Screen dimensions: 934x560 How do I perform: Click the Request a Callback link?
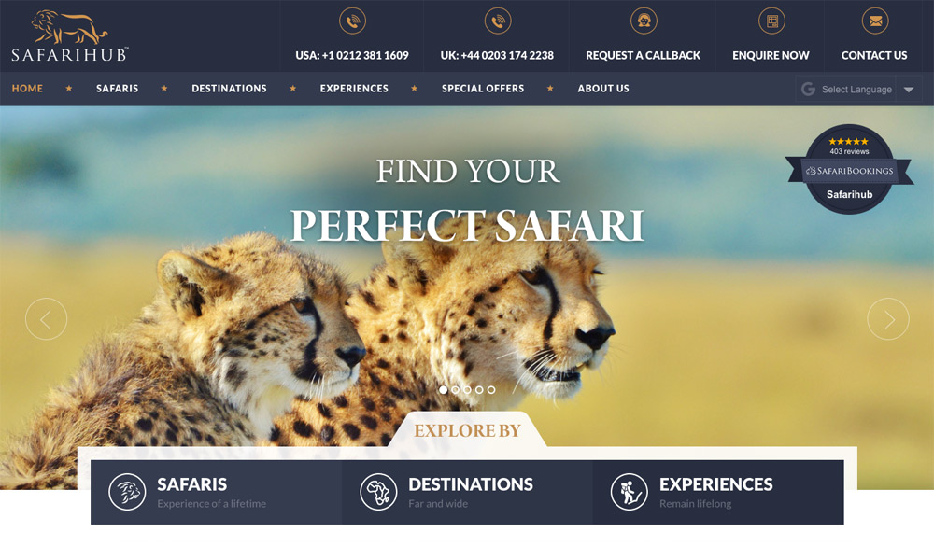pos(643,55)
